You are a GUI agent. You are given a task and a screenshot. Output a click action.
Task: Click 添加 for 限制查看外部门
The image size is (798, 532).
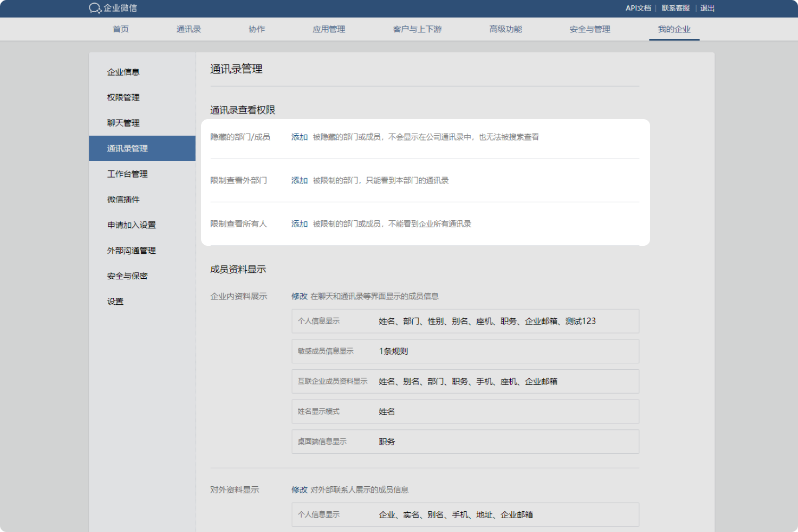point(300,181)
